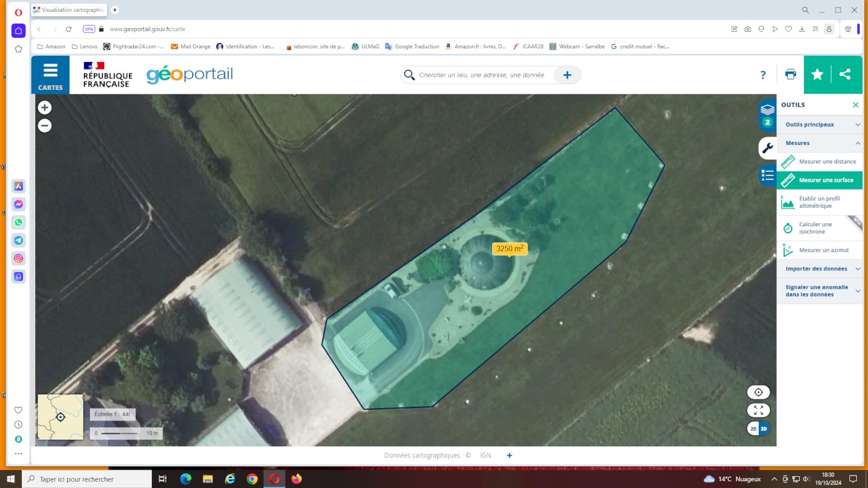The image size is (868, 488).
Task: Click the print map icon
Action: point(790,74)
